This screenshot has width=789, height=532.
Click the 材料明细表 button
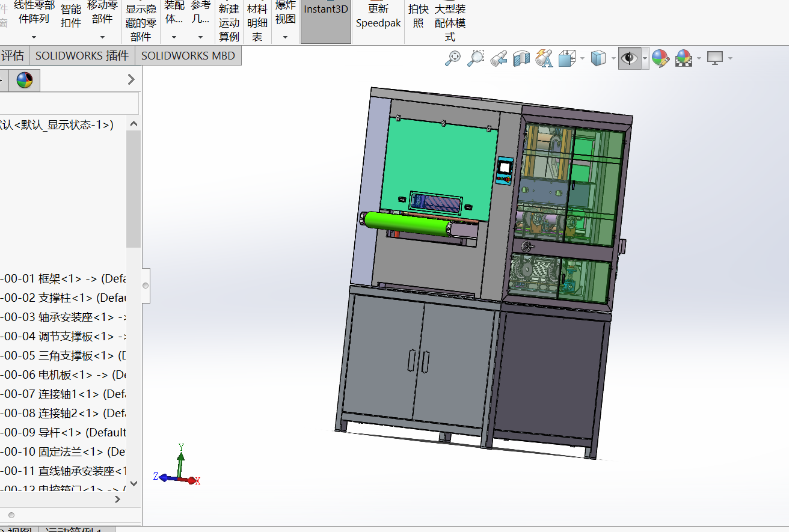tap(257, 22)
